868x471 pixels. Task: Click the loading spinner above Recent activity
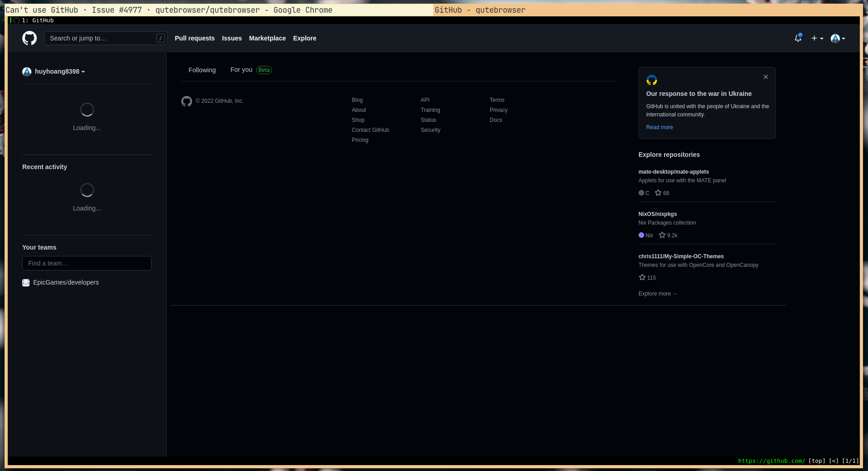(x=87, y=110)
